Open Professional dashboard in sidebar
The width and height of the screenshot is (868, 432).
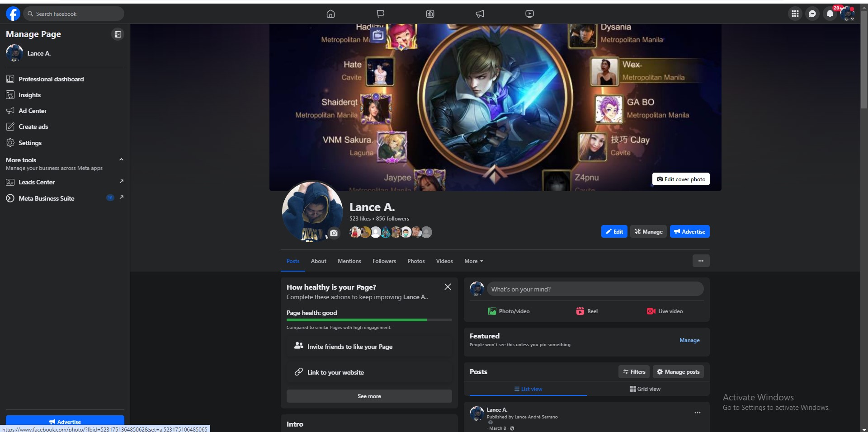click(65, 79)
